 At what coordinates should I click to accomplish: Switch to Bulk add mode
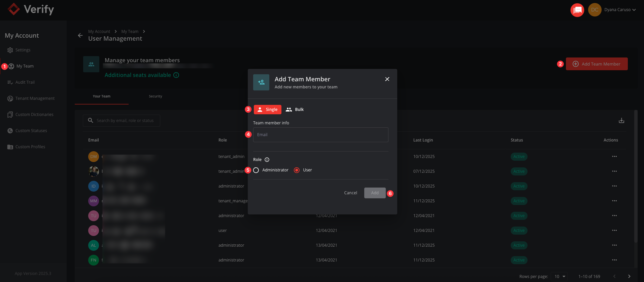[x=295, y=110]
